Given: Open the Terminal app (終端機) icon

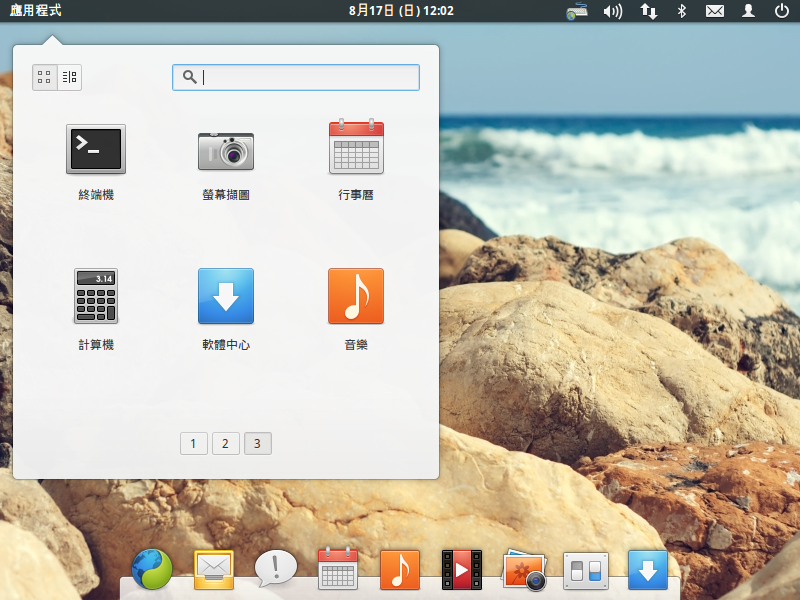Looking at the screenshot, I should [x=96, y=149].
